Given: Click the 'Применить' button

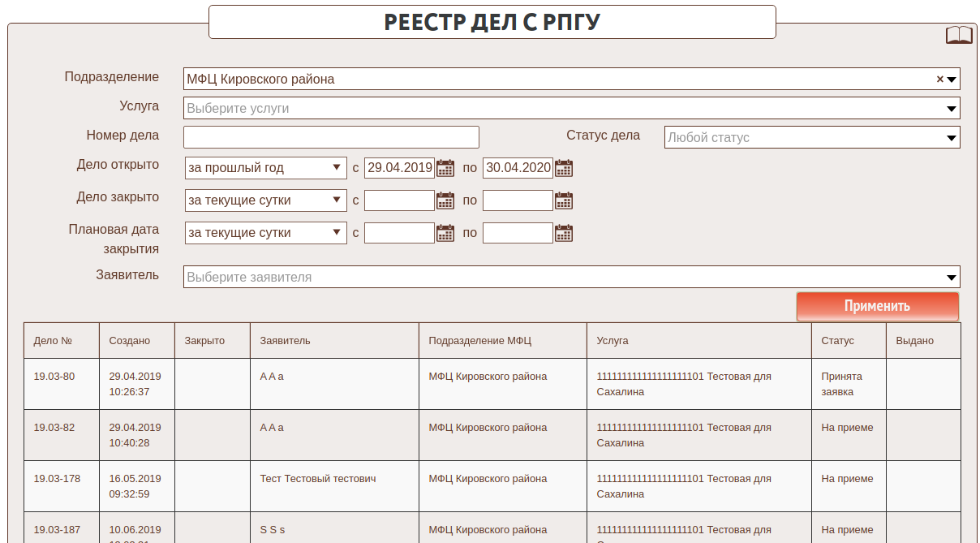Looking at the screenshot, I should coord(877,306).
